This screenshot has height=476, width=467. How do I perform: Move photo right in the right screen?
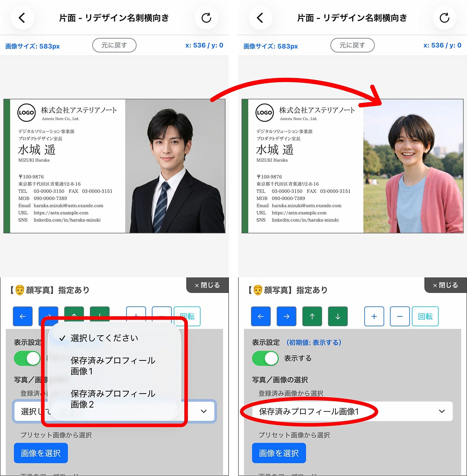[287, 316]
